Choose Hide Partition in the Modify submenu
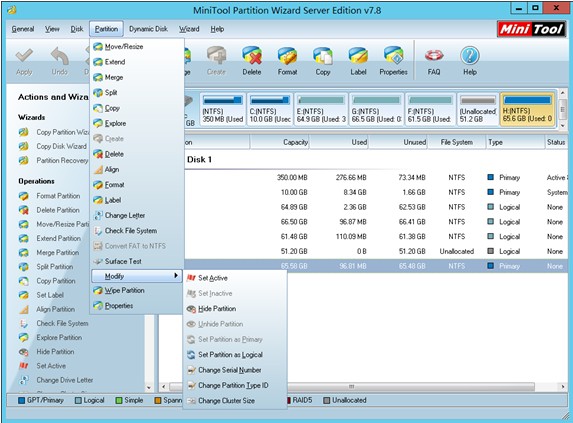The height and width of the screenshot is (423, 573). pos(235,309)
